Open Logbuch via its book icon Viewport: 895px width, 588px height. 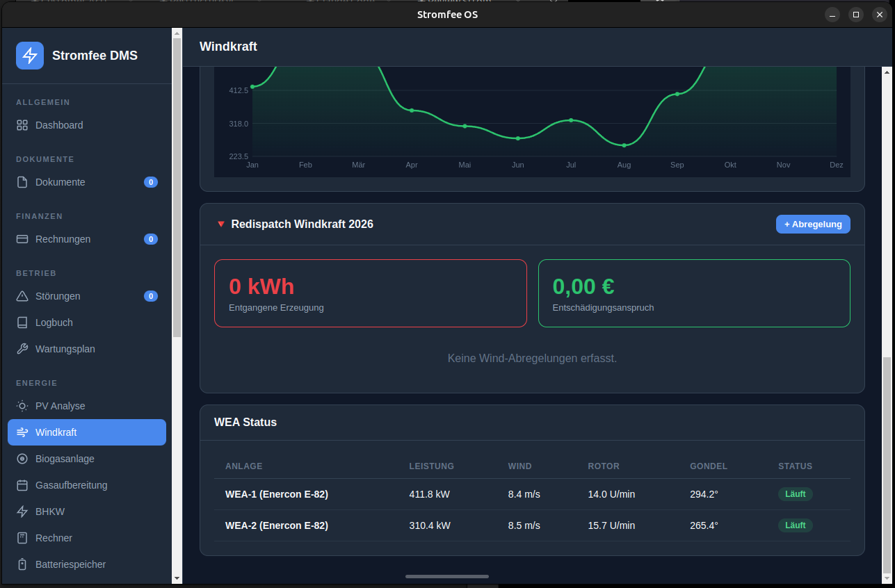(x=22, y=322)
